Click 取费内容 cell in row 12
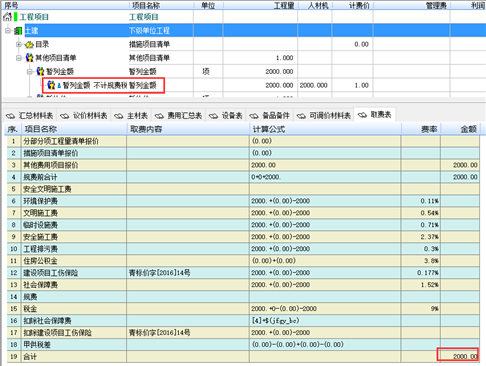486x366 pixels. click(x=188, y=273)
